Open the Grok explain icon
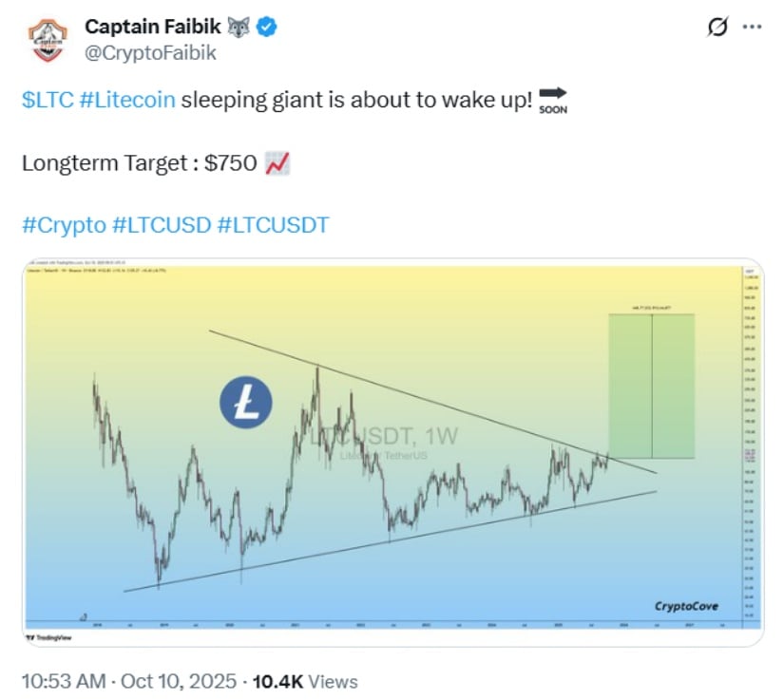 (x=716, y=28)
